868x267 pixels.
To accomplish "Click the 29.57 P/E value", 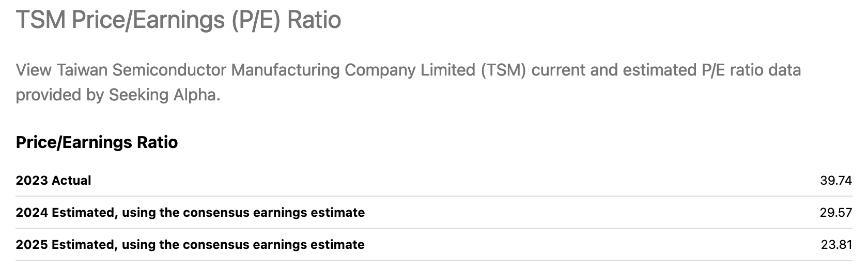I will (835, 213).
